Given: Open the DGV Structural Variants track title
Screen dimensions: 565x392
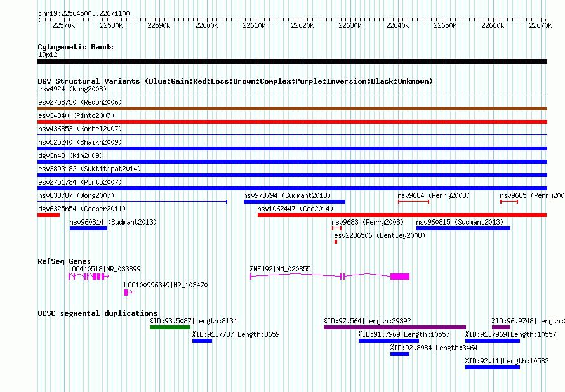Looking at the screenshot, I should 236,81.
